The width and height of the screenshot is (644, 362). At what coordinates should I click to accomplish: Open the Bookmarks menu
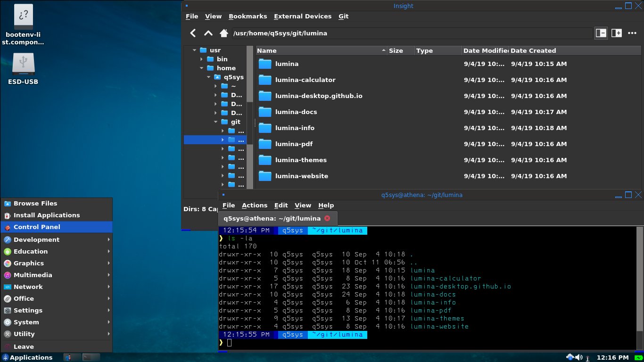click(x=248, y=16)
